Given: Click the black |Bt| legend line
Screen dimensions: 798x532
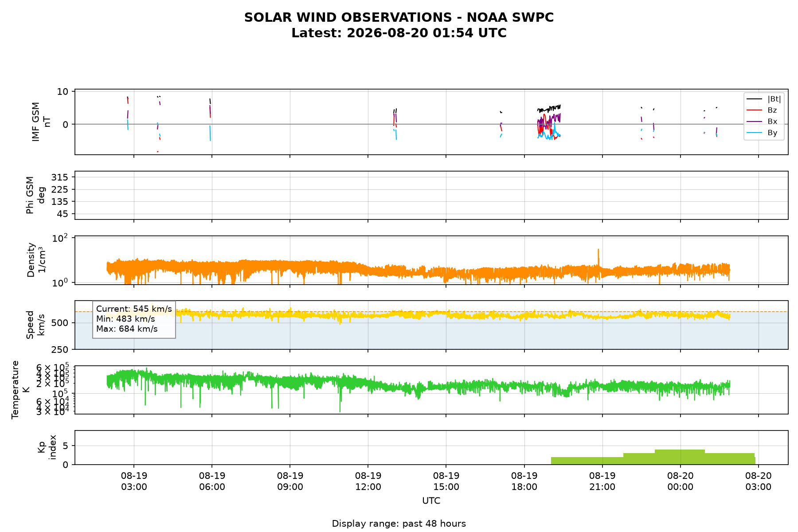Looking at the screenshot, I should tap(755, 99).
